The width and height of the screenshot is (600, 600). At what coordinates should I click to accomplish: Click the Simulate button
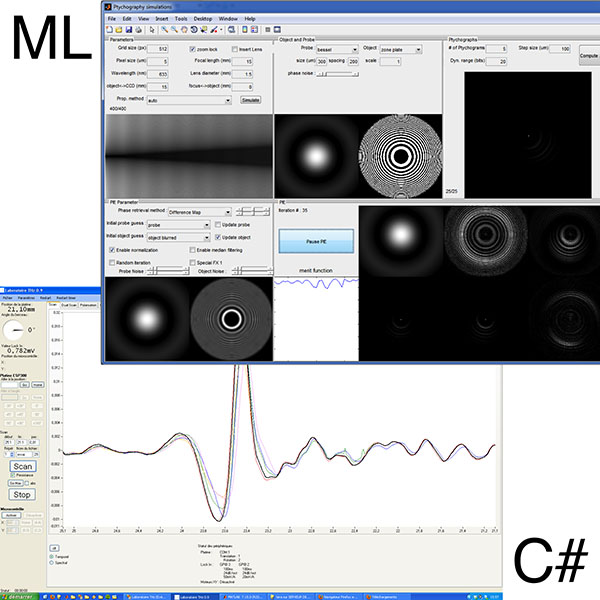pos(251,100)
